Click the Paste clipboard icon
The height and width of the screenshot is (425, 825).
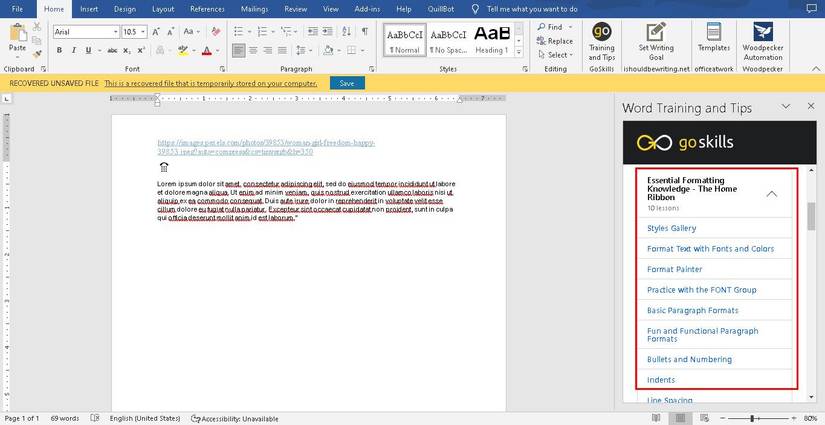pyautogui.click(x=17, y=33)
